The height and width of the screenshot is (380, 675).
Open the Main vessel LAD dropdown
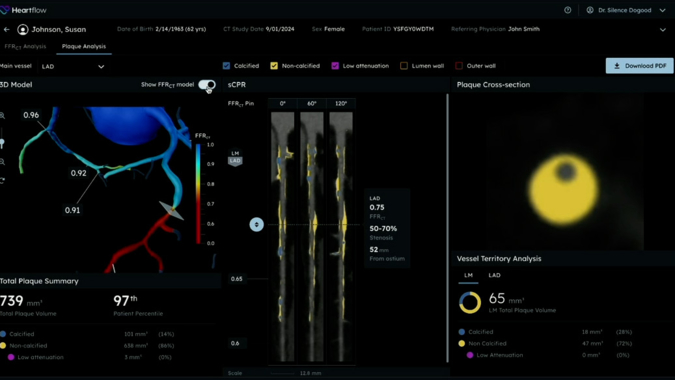tap(73, 66)
